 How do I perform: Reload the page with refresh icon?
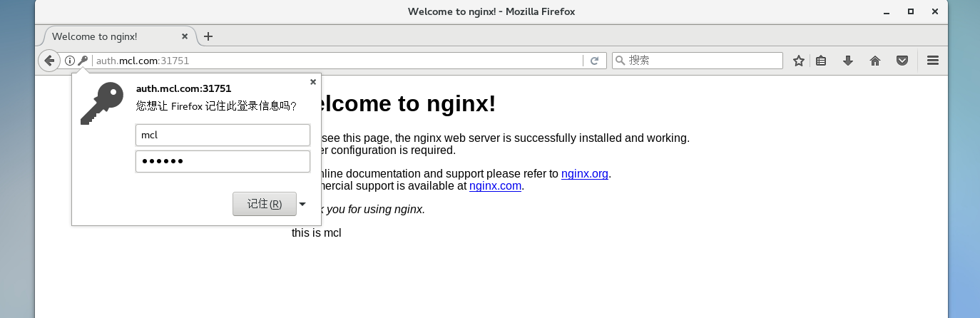tap(594, 61)
